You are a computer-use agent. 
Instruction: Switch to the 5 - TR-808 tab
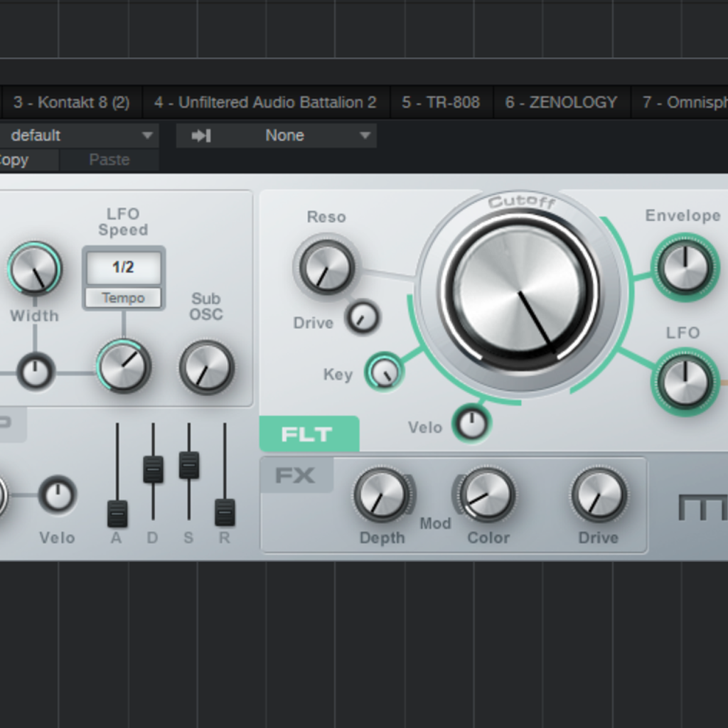pyautogui.click(x=441, y=102)
